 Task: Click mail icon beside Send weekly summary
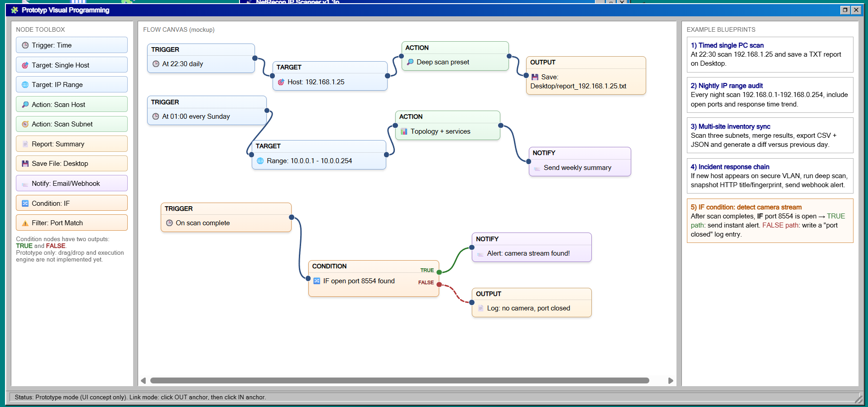[537, 168]
